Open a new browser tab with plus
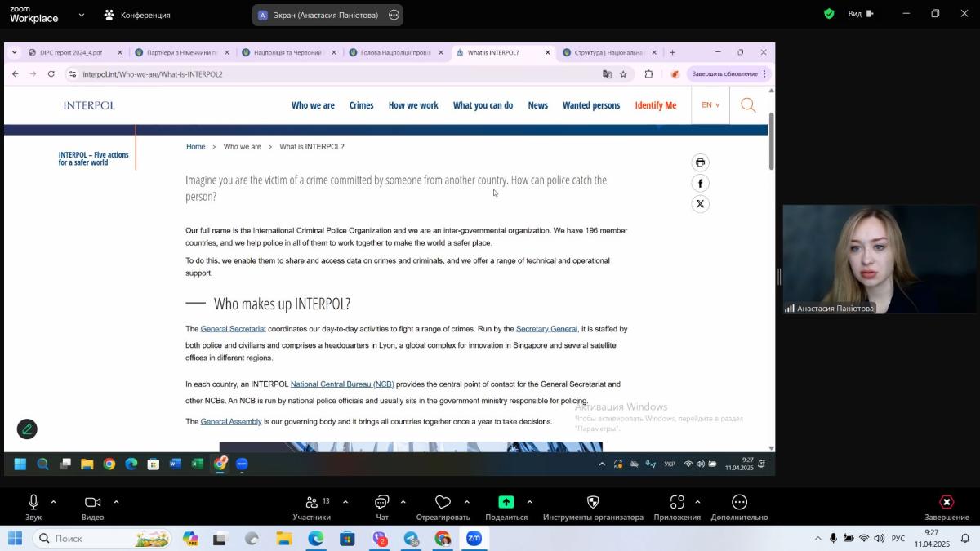 (x=672, y=52)
